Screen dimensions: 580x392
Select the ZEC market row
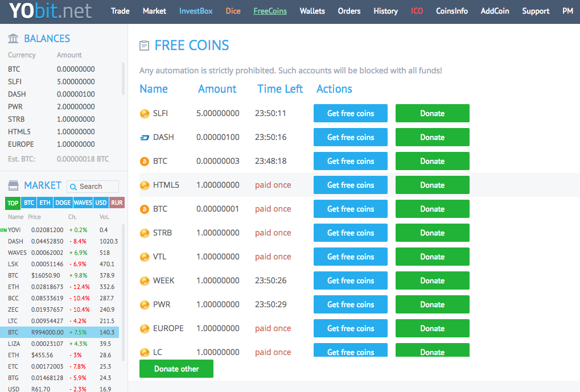pyautogui.click(x=59, y=310)
